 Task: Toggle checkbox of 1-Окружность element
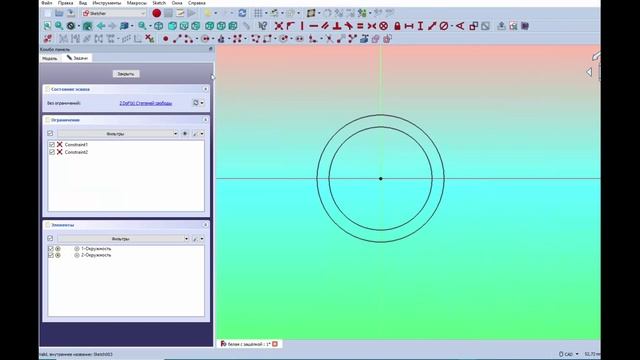click(x=51, y=249)
